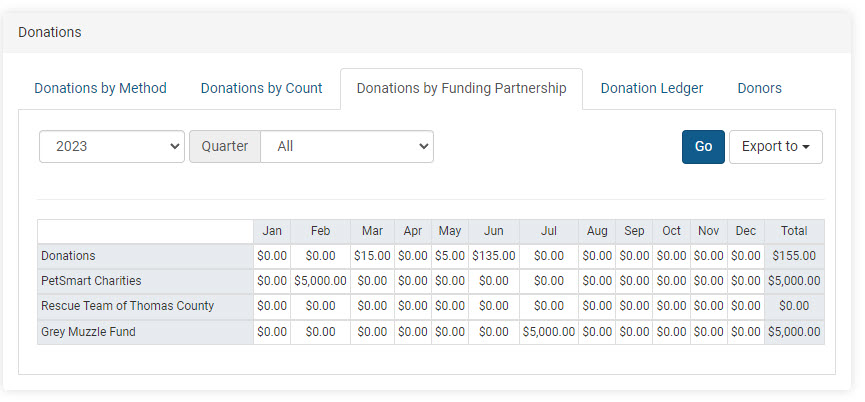Expand the Quarter All dropdown

pyautogui.click(x=346, y=146)
